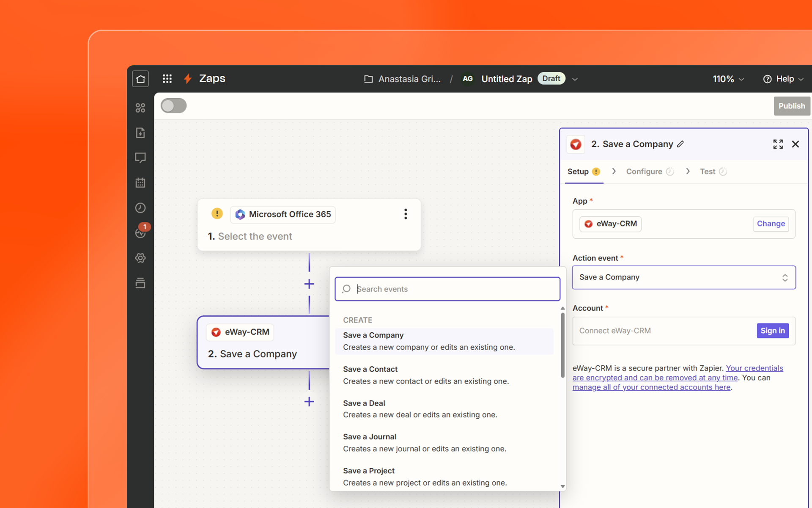This screenshot has height=508, width=812.
Task: Add a step after Save a Company
Action: [x=309, y=401]
